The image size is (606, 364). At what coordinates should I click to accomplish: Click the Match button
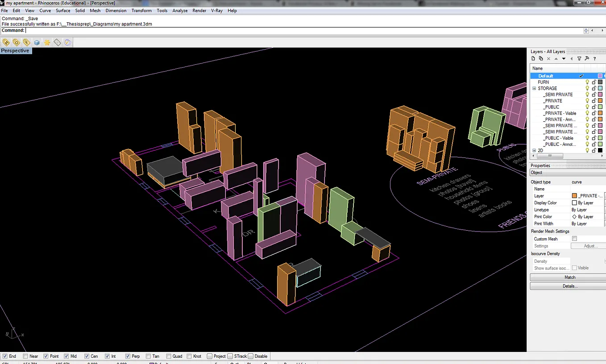coord(569,277)
